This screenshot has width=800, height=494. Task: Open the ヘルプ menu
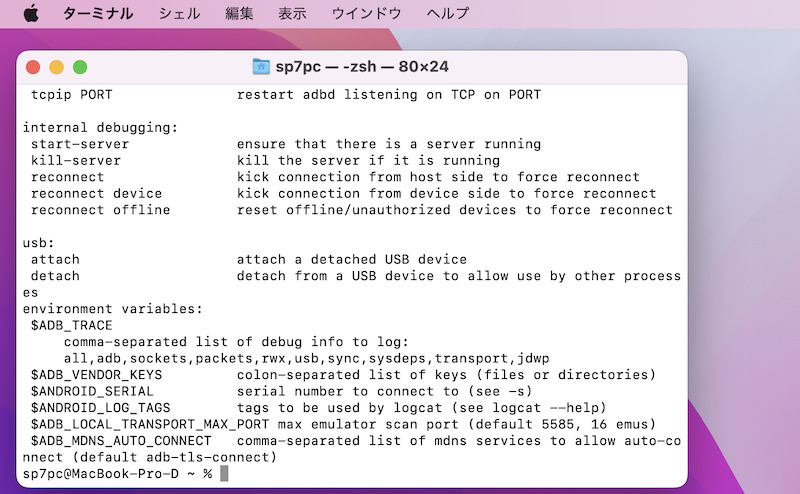point(447,14)
